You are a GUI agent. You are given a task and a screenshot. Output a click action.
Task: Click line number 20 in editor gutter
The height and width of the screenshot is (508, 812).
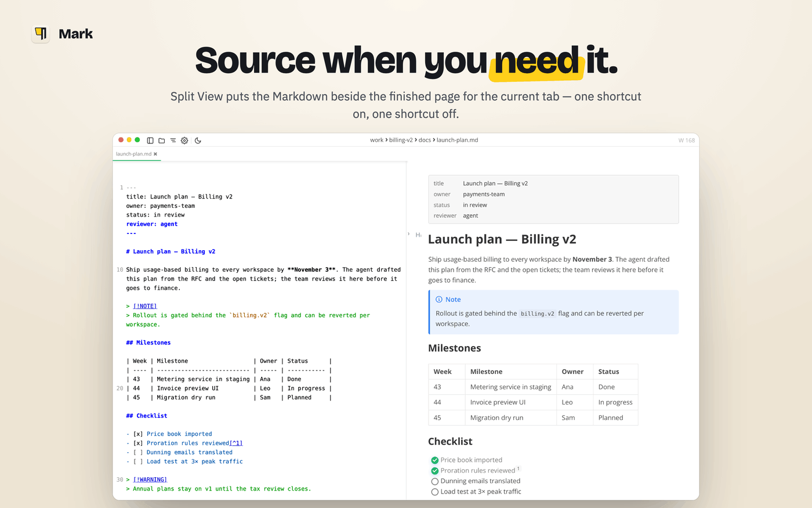click(x=119, y=388)
